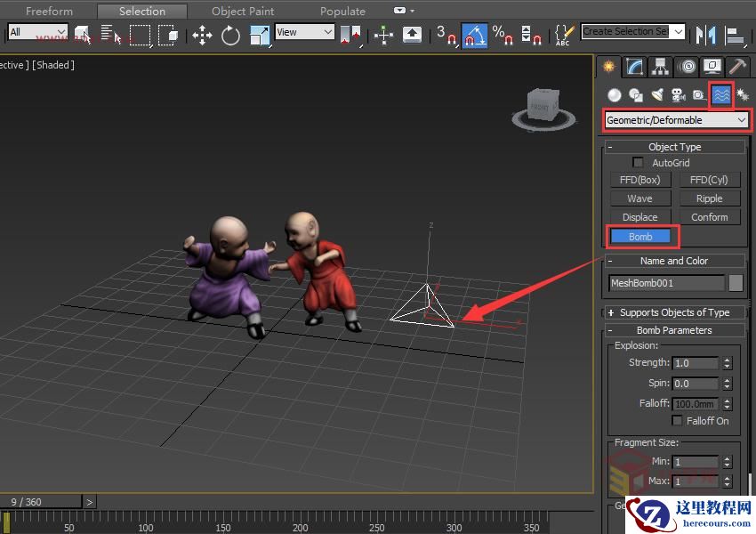
Task: Open the Hierarchy panel tab
Action: [660, 67]
